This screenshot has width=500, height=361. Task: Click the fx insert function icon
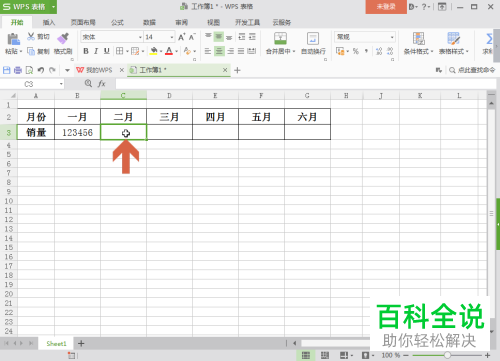click(x=102, y=84)
